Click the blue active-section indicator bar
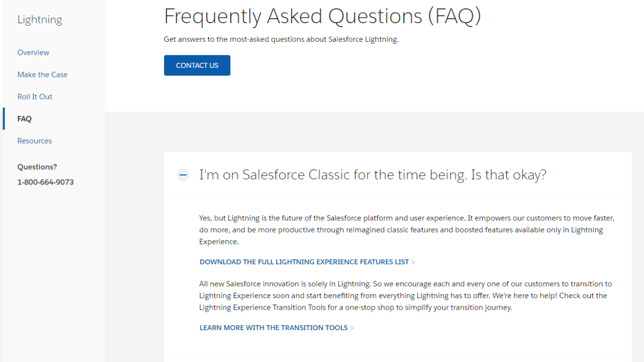 [x=4, y=119]
